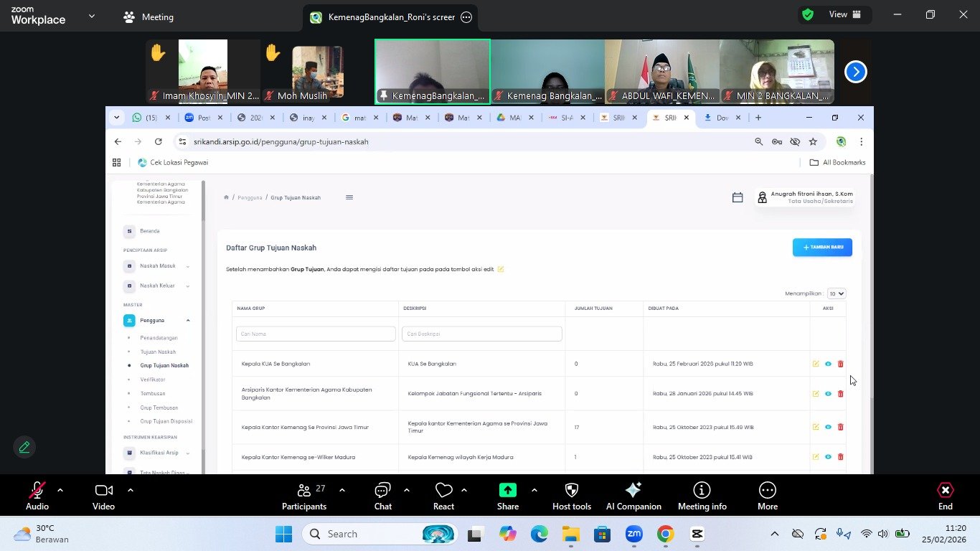The image size is (980, 551).
Task: View details of Arsiparis Kantor group
Action: 828,394
